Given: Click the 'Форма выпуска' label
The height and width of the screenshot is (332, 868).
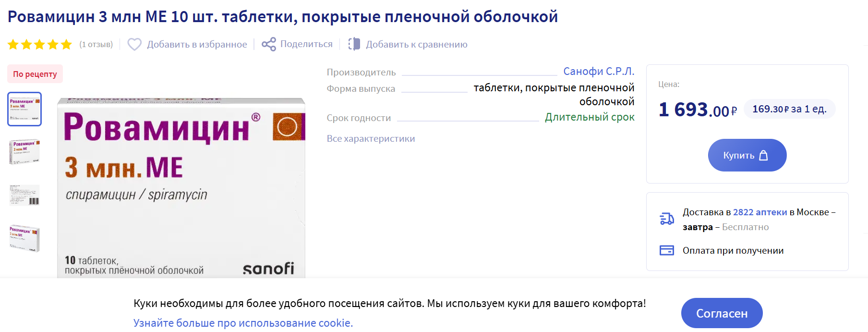Looking at the screenshot, I should point(361,88).
